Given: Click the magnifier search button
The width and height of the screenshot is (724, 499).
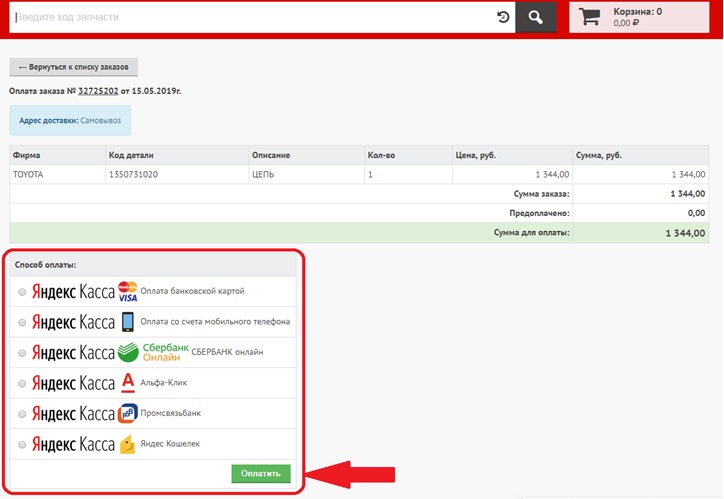Looking at the screenshot, I should point(536,17).
